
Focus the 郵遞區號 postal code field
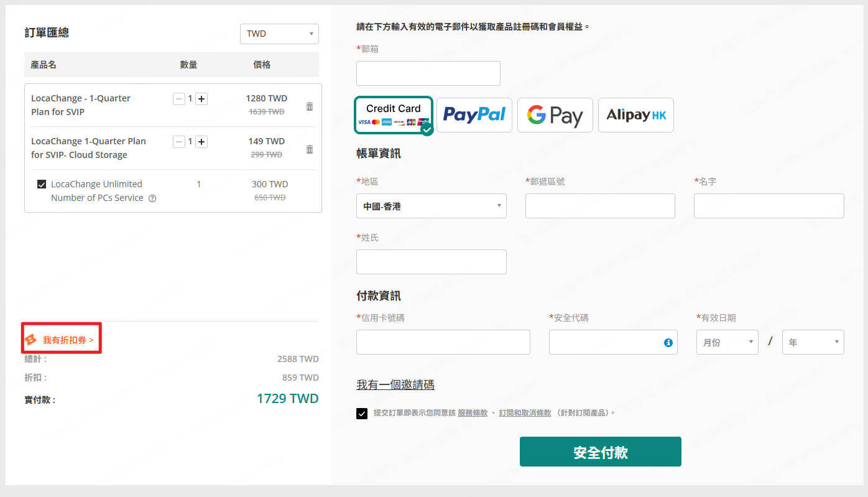600,206
